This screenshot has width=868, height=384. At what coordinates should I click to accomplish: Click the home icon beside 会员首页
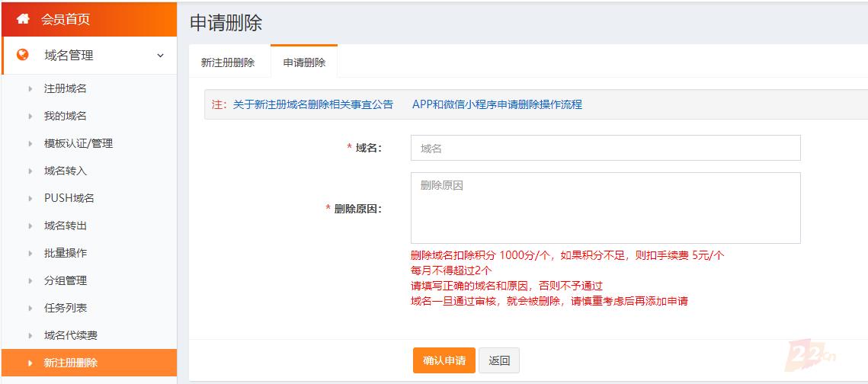click(x=23, y=19)
